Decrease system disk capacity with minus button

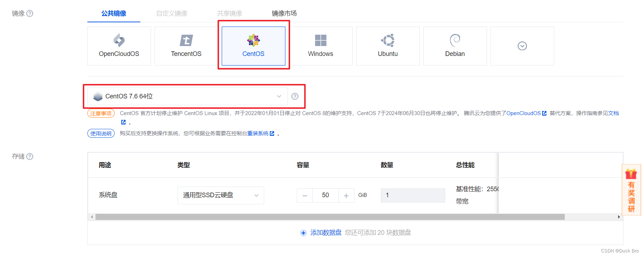click(304, 195)
